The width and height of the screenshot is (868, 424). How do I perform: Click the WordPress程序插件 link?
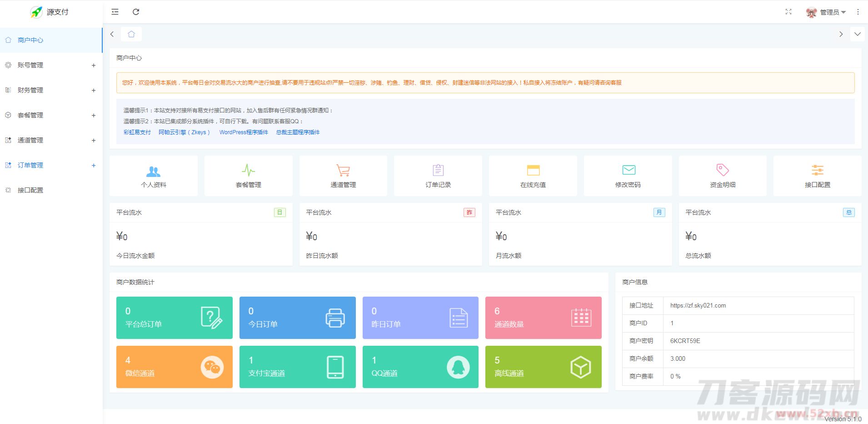pyautogui.click(x=244, y=132)
